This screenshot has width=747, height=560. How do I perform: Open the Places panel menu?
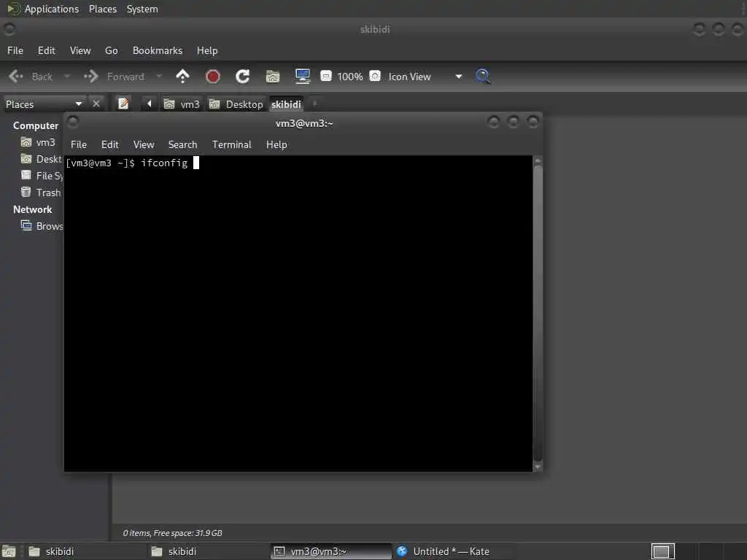click(x=102, y=9)
